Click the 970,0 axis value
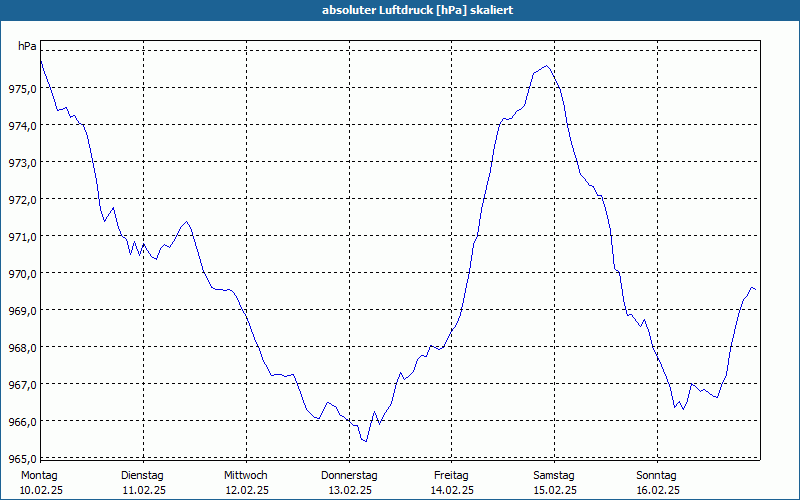 click(22, 274)
